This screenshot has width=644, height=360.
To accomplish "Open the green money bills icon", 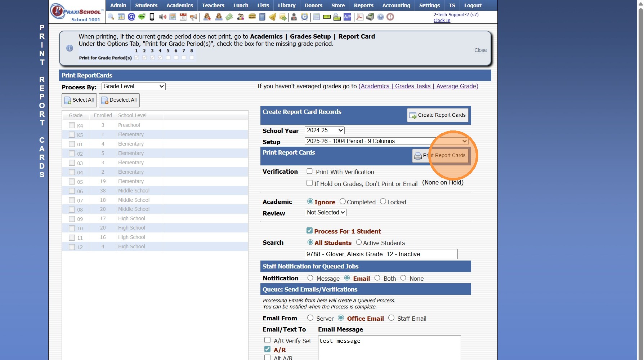I will tap(229, 17).
